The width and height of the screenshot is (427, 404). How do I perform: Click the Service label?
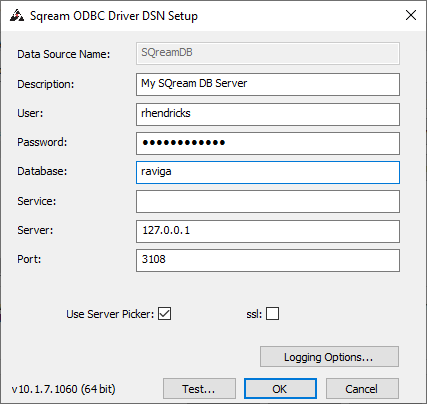37,201
